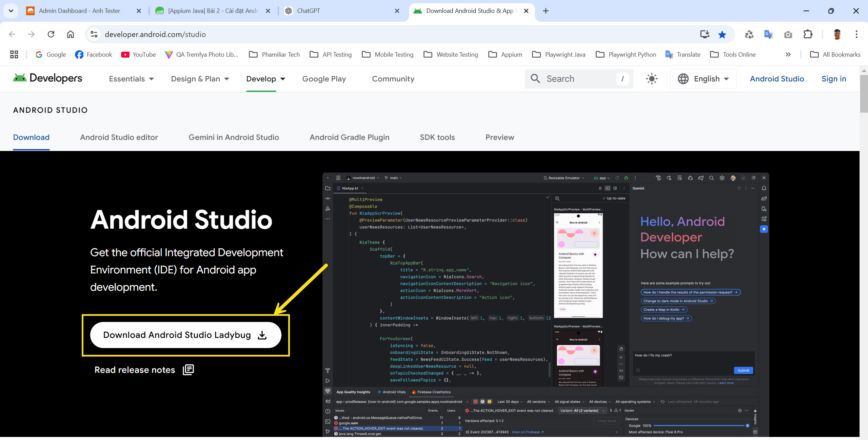Click the camera screenshot extension icon
The height and width of the screenshot is (440, 868).
click(x=788, y=34)
